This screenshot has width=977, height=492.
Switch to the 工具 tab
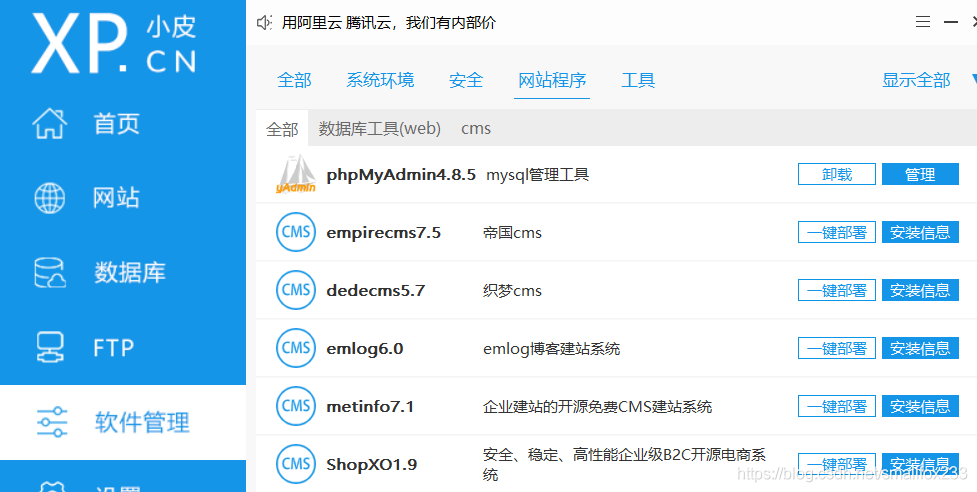click(638, 80)
